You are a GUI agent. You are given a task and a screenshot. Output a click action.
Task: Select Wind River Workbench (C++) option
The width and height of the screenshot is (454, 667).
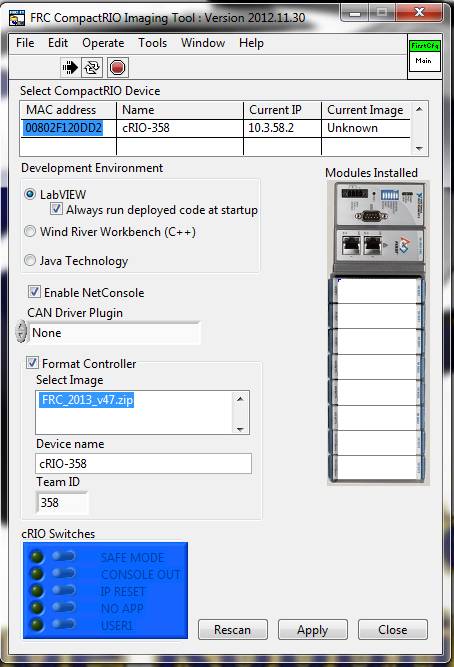pyautogui.click(x=30, y=231)
